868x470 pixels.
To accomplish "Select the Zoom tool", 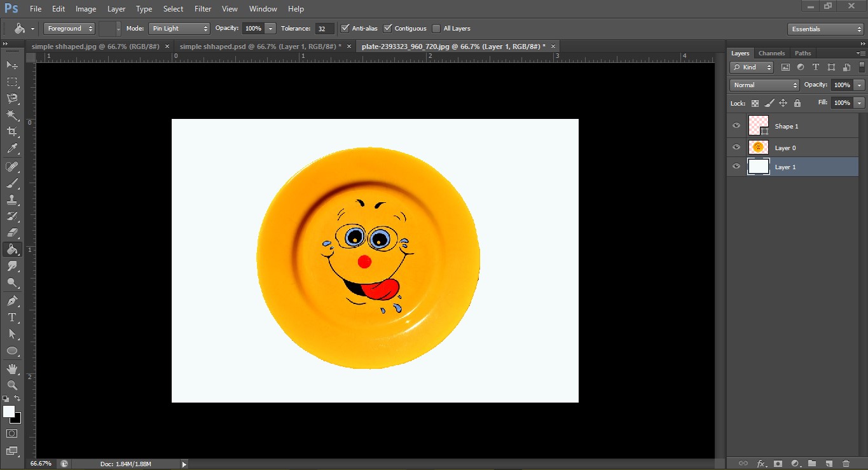I will 12,385.
